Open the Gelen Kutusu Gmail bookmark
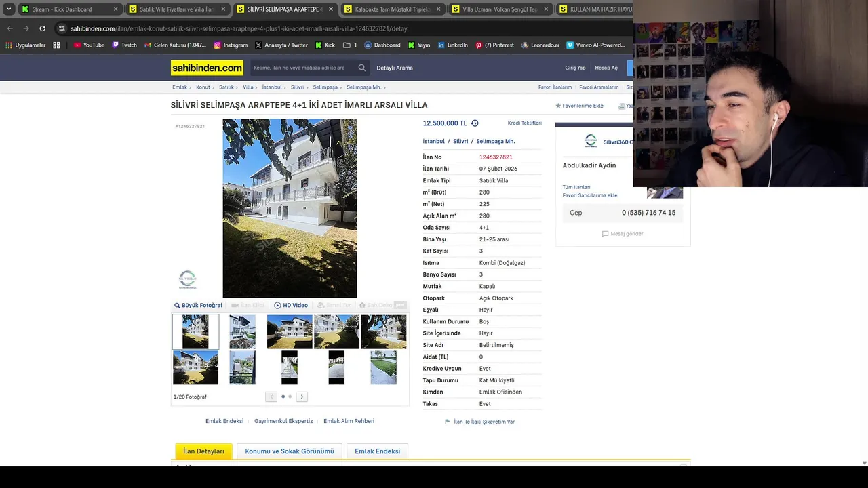 [175, 45]
